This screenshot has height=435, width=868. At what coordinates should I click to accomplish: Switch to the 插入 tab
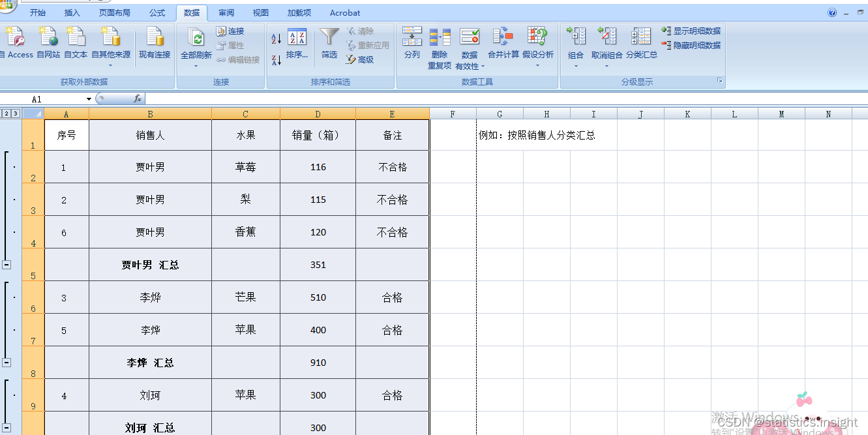(x=72, y=13)
